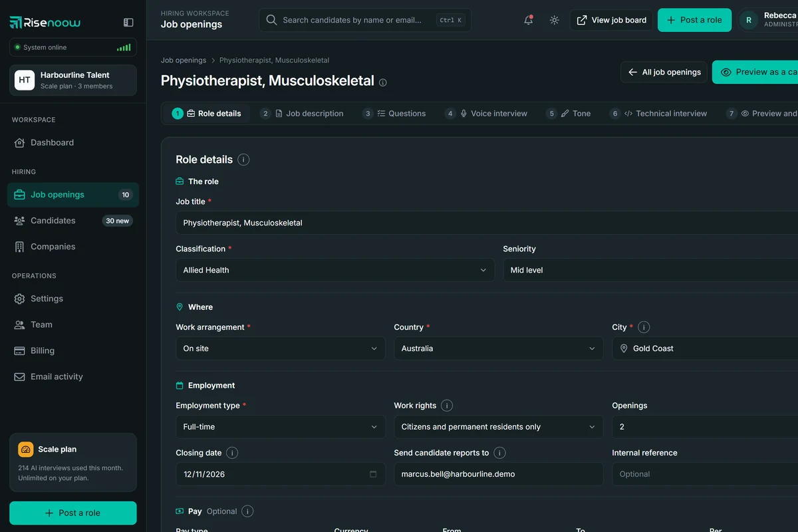Viewport: 798px width, 532px height.
Task: Click system online signal bars
Action: coord(124,48)
